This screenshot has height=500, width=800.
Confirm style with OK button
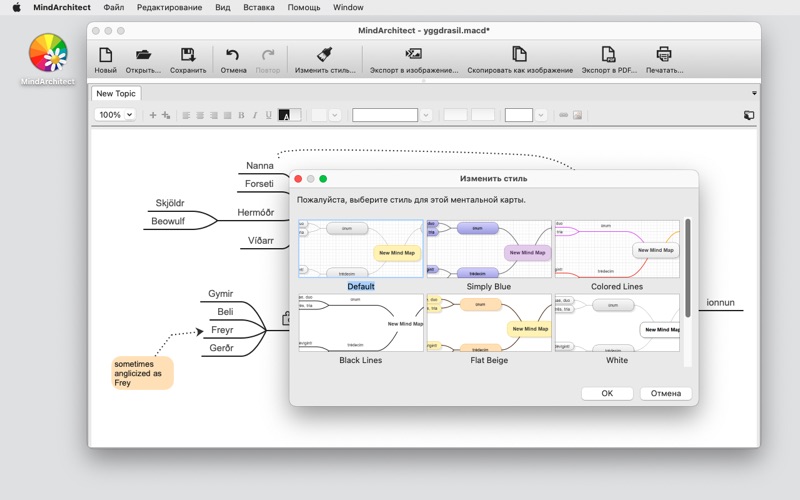[607, 393]
